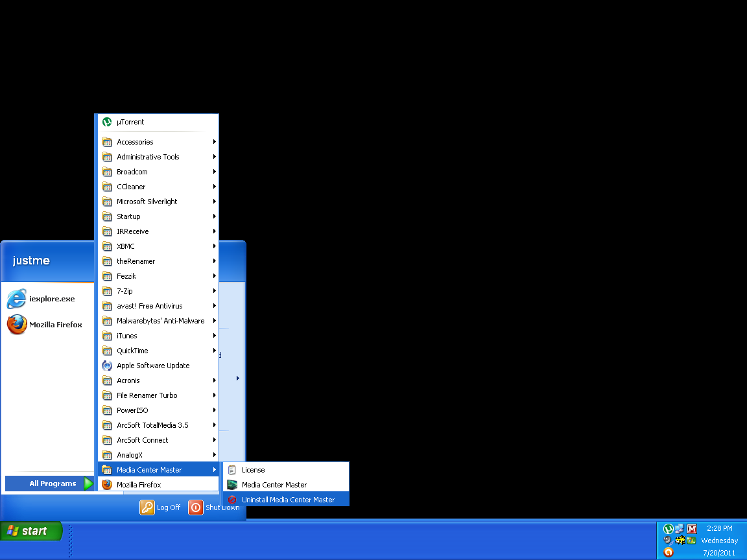747x560 pixels.
Task: Expand the Malwarebytes' Anti-Malware submenu arrow
Action: [215, 321]
